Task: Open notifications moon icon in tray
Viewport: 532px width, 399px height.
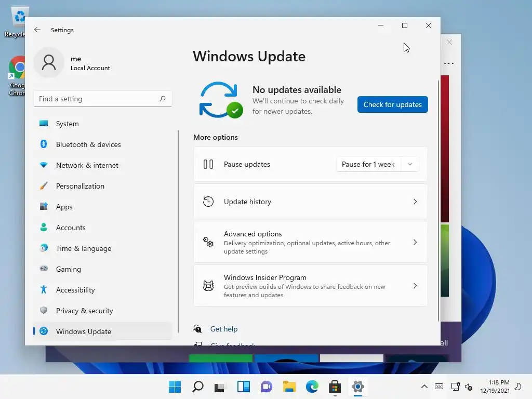Action: [x=518, y=387]
